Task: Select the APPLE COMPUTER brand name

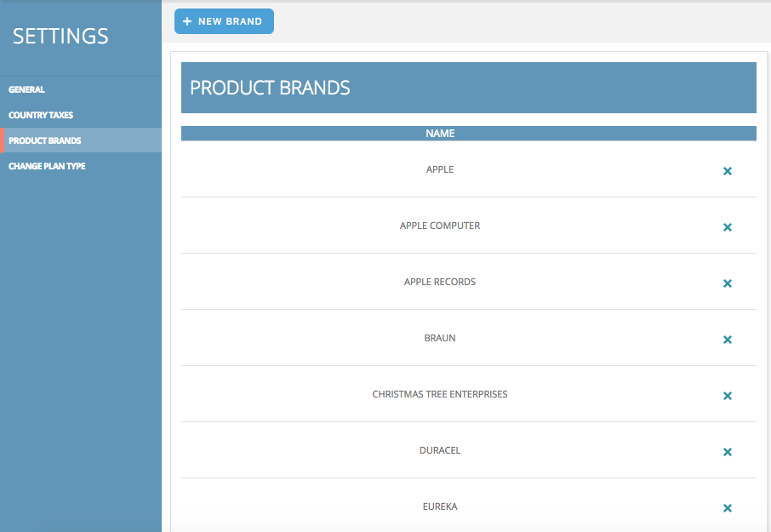Action: pyautogui.click(x=440, y=226)
